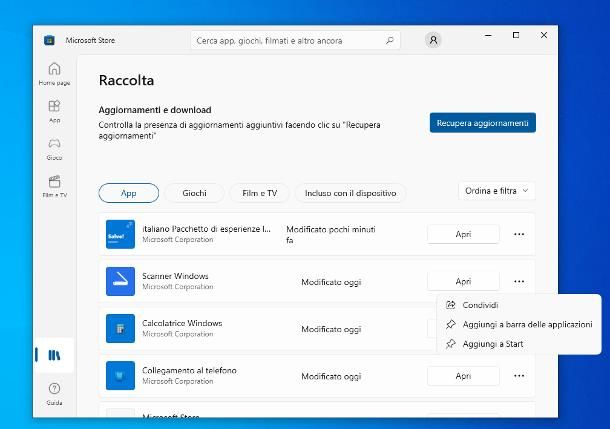Click the pin icon beside Aggiungi a barra delle applicazioni
Image resolution: width=610 pixels, height=429 pixels.
pos(450,324)
